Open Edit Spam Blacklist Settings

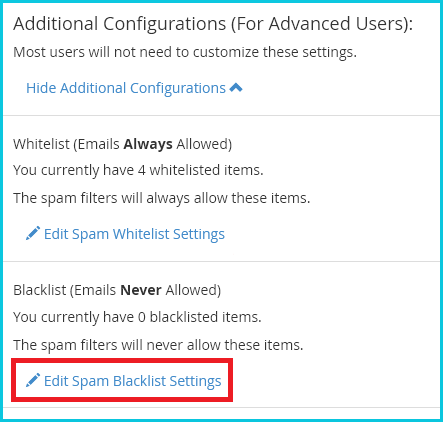[124, 381]
